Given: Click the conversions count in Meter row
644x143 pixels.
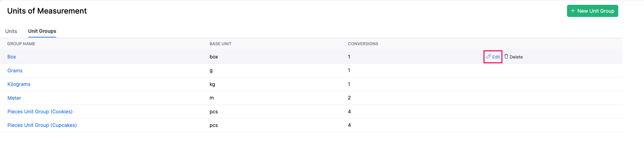Looking at the screenshot, I should coord(349,98).
